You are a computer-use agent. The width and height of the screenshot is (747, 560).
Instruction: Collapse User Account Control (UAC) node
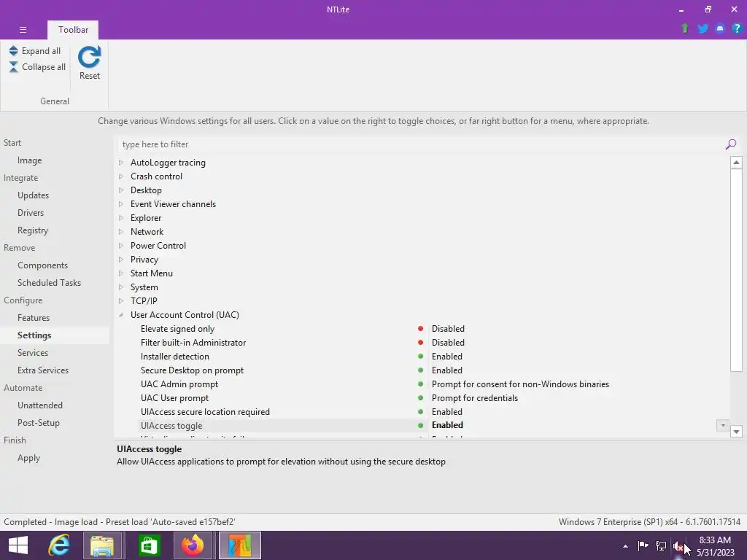(121, 315)
